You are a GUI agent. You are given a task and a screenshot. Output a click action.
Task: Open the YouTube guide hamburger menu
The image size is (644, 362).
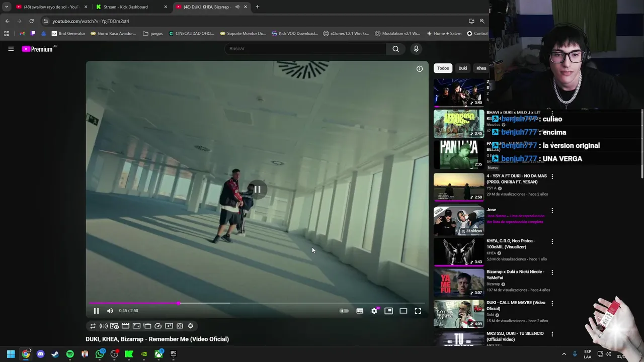point(11,49)
